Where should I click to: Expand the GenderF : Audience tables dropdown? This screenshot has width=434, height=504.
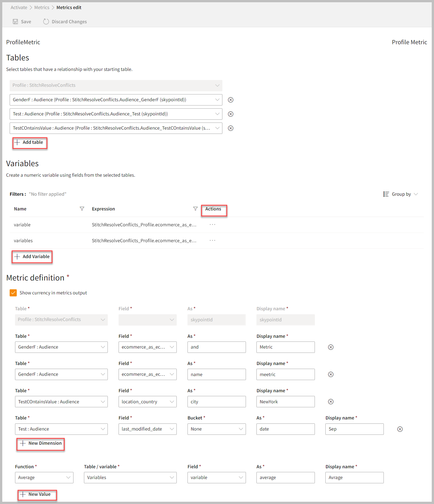217,100
